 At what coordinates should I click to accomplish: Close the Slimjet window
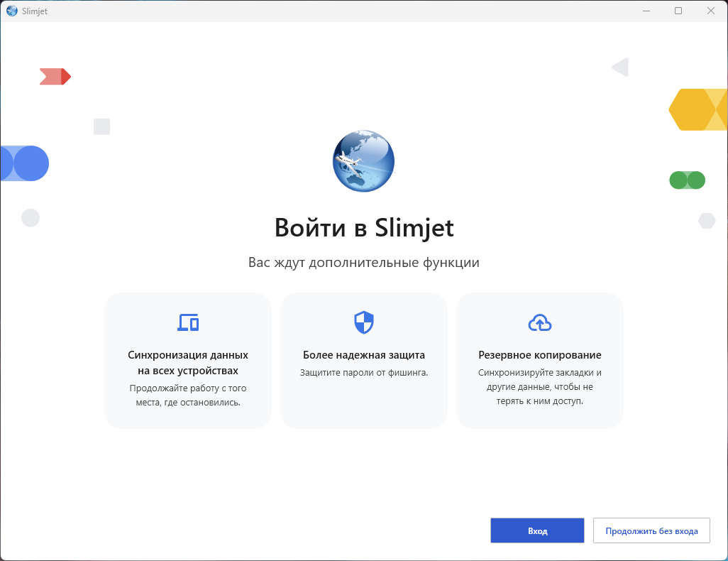(x=711, y=11)
